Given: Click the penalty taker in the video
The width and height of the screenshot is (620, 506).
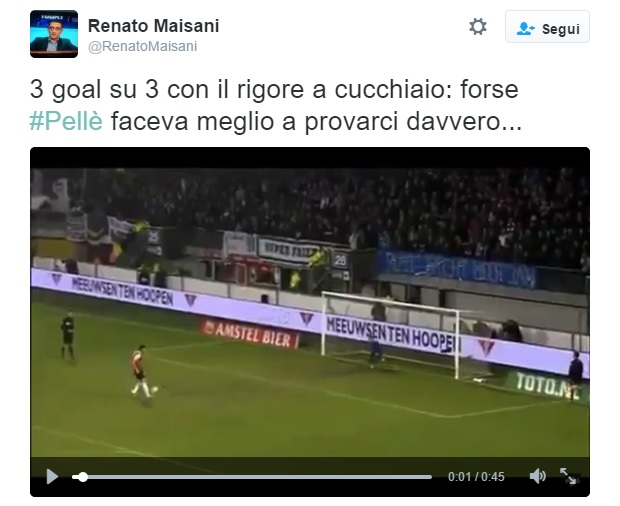Looking at the screenshot, I should click(x=140, y=371).
